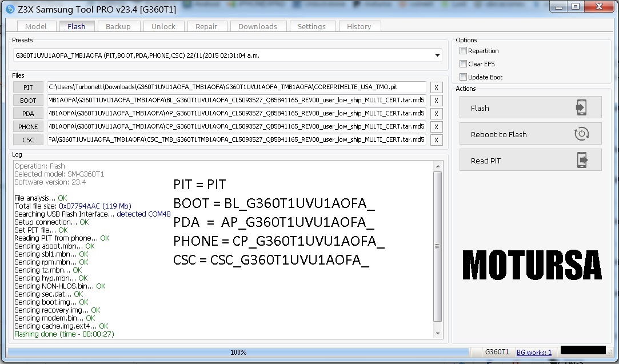Screen dimensions: 619x364
Task: Go to the Unlock tab
Action: tap(163, 26)
